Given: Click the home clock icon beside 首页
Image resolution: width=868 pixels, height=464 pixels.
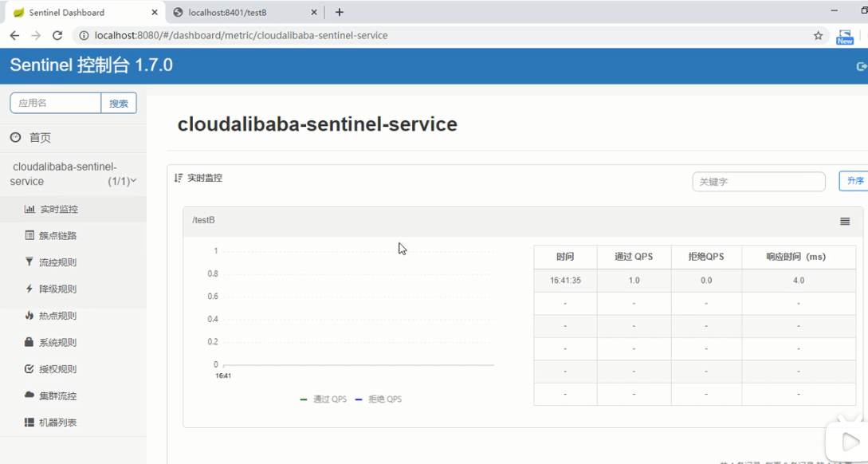Looking at the screenshot, I should point(15,137).
